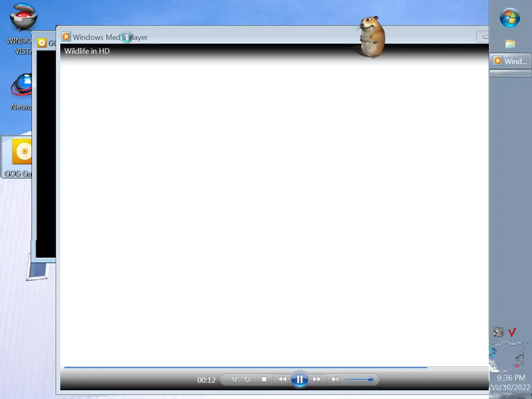Click the Windows Media Player title icon

click(x=66, y=37)
